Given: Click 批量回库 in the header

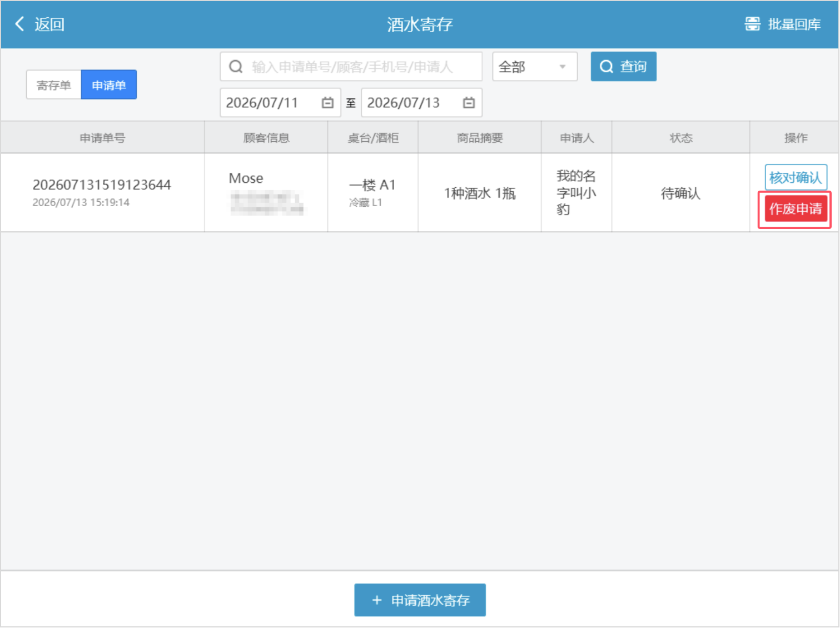Looking at the screenshot, I should click(783, 24).
